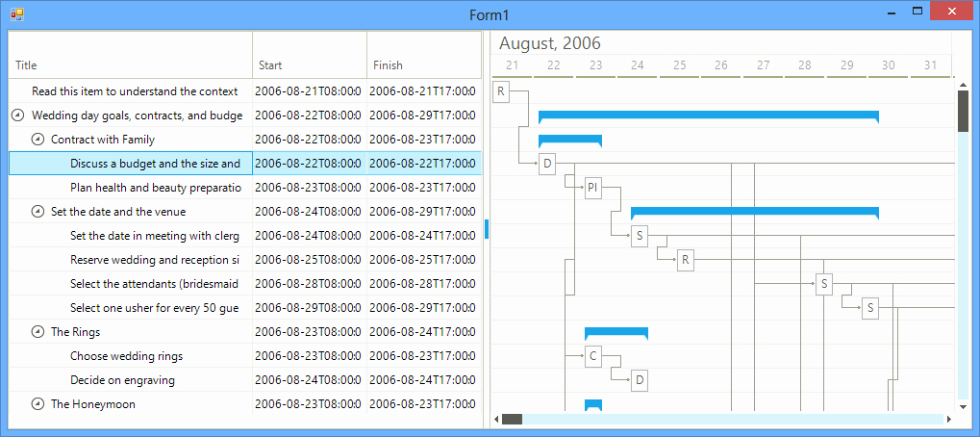The image size is (980, 437).
Task: Select 'Plan health and beauty preparatio' row
Action: point(245,188)
